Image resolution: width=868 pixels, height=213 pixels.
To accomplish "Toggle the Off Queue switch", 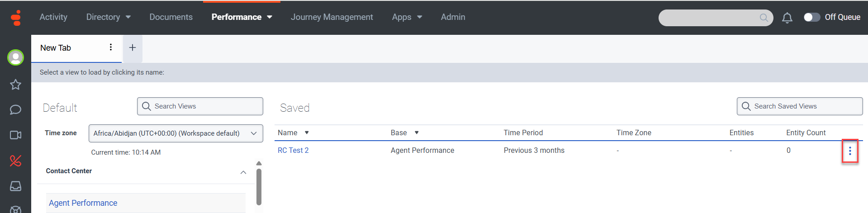I will point(811,17).
